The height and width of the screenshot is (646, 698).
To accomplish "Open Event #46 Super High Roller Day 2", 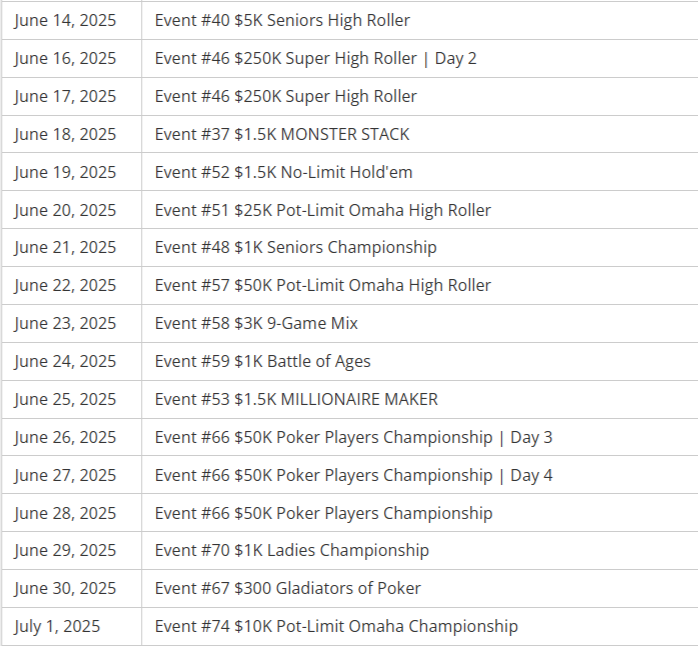I will (x=315, y=58).
